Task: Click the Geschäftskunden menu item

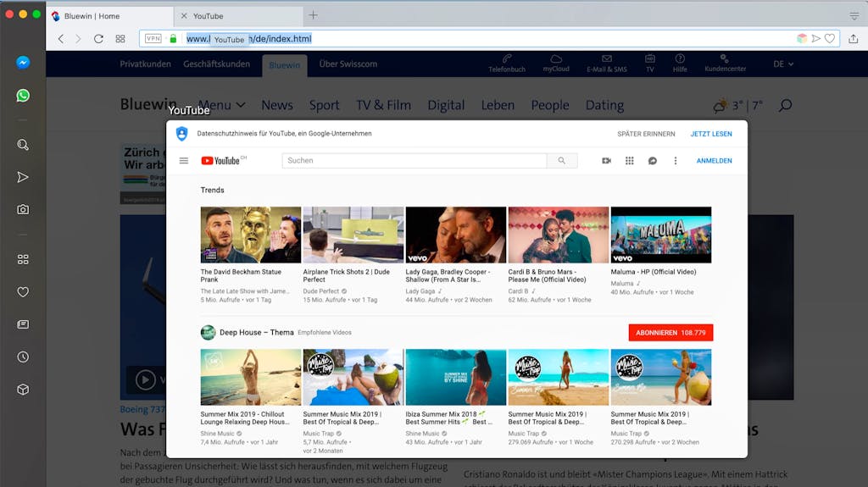Action: (x=216, y=64)
